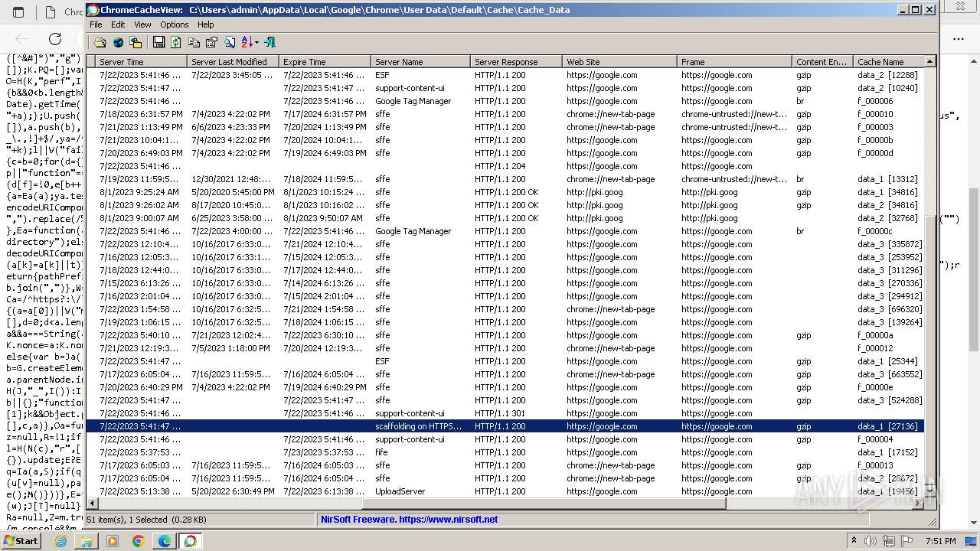Sort by Server Time column header
This screenshot has width=980, height=551.
pos(141,62)
